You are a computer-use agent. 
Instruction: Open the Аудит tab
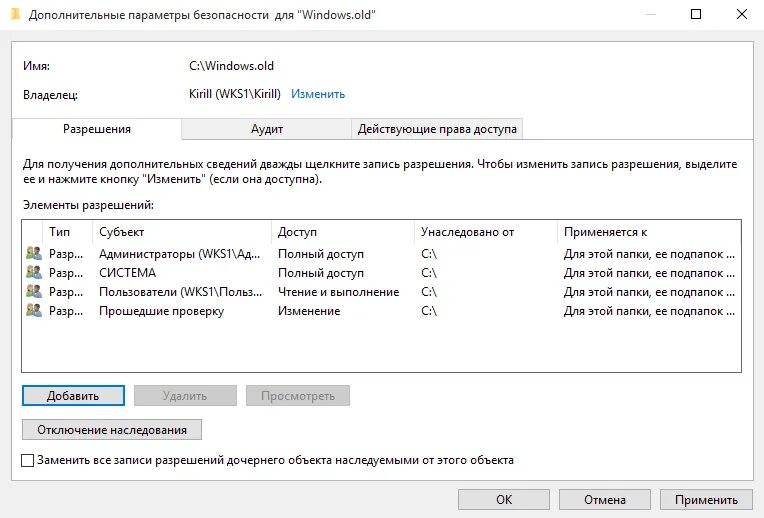pos(267,129)
